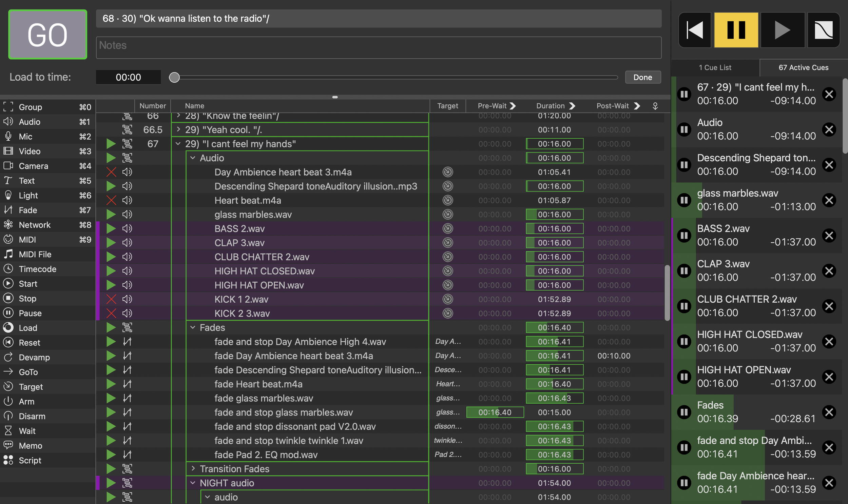
Task: Expand the Transition Fades group
Action: [193, 469]
